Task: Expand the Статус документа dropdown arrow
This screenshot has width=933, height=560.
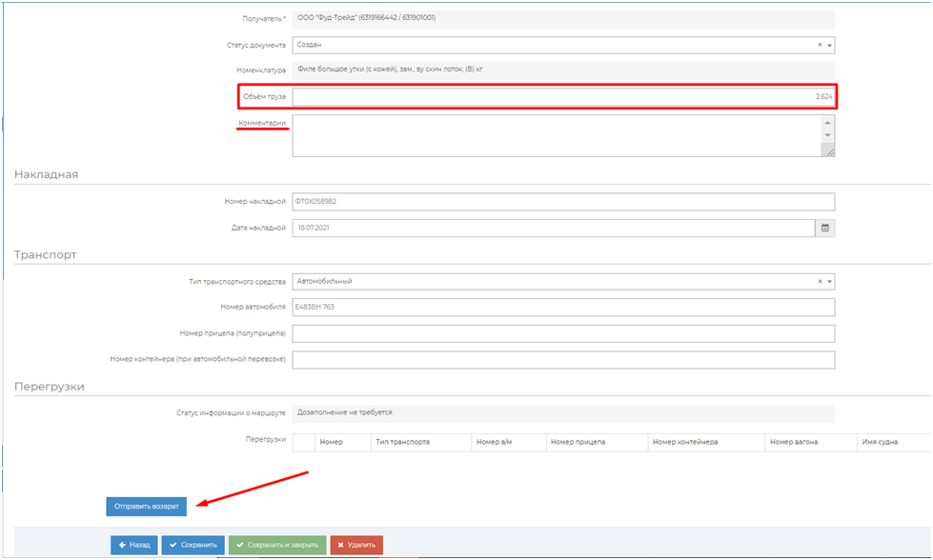Action: [x=829, y=45]
